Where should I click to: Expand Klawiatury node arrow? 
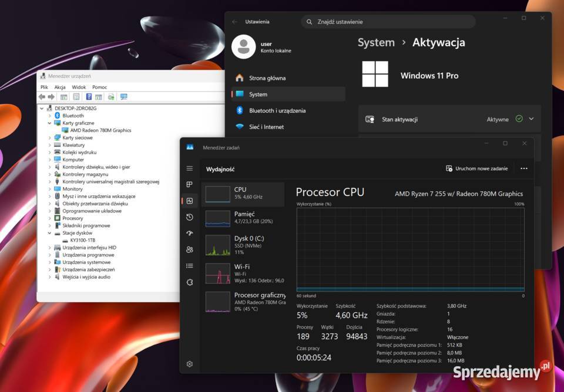[49, 145]
